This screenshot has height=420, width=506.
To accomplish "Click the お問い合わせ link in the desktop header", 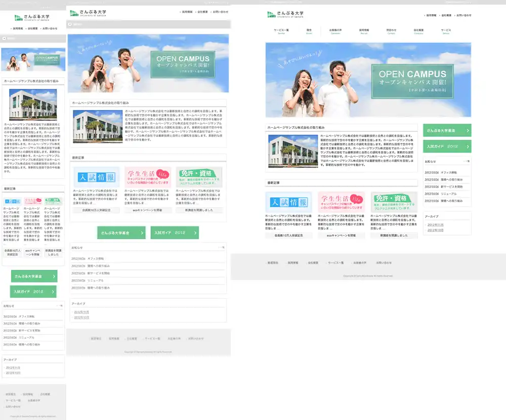I will 463,16.
